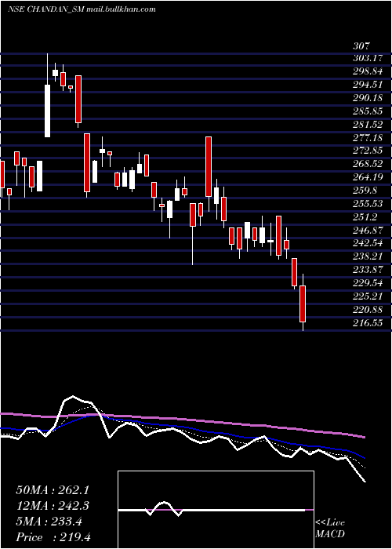Screen dimensions: 392x549
Task: Click the 50MA : 262.1 readout
Action: (x=53, y=490)
